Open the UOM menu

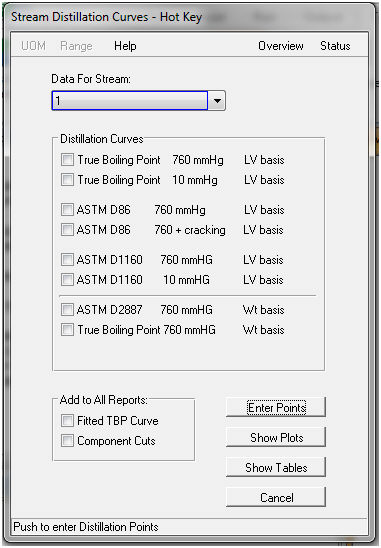click(33, 46)
